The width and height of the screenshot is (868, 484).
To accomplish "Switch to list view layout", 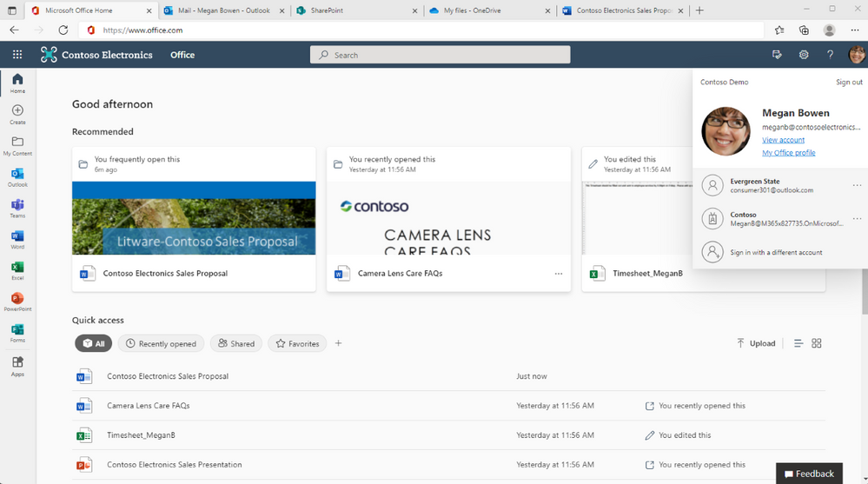I will coord(798,343).
